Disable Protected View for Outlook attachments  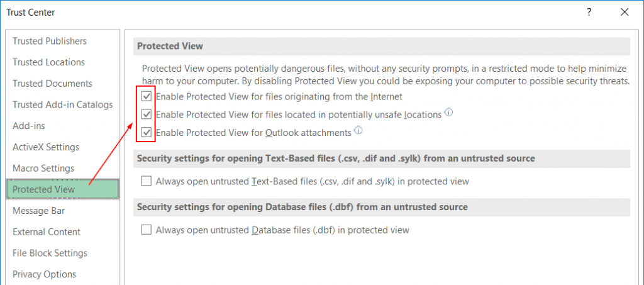[x=146, y=133]
